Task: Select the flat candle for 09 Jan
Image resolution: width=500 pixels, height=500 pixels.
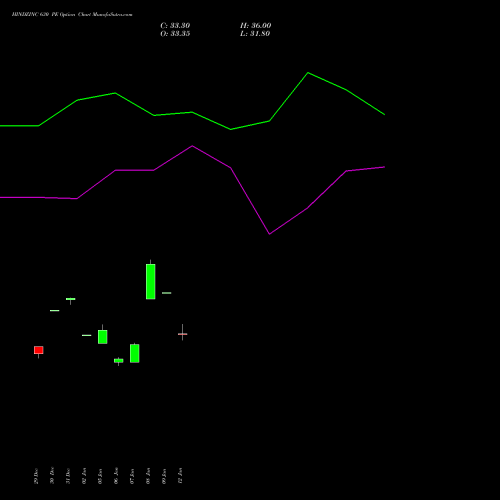Action: click(167, 293)
